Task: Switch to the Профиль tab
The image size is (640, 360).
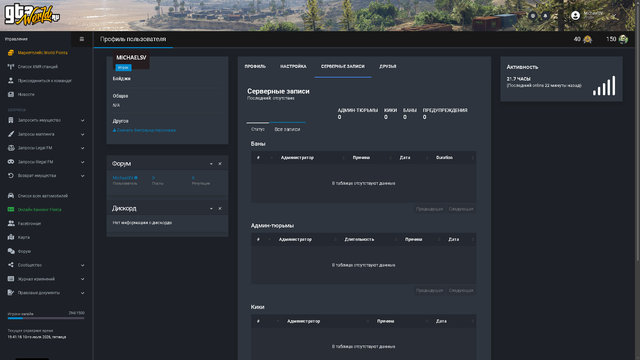Action: pyautogui.click(x=255, y=67)
